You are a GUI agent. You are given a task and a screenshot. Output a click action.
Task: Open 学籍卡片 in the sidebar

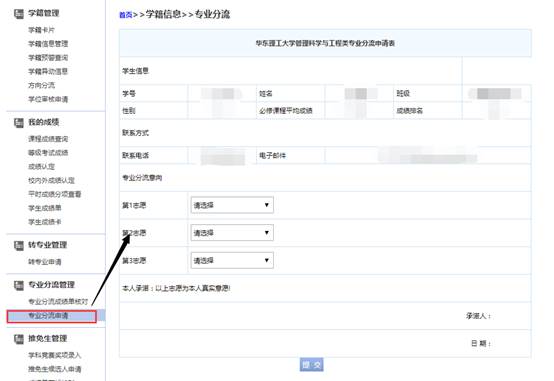pyautogui.click(x=41, y=30)
